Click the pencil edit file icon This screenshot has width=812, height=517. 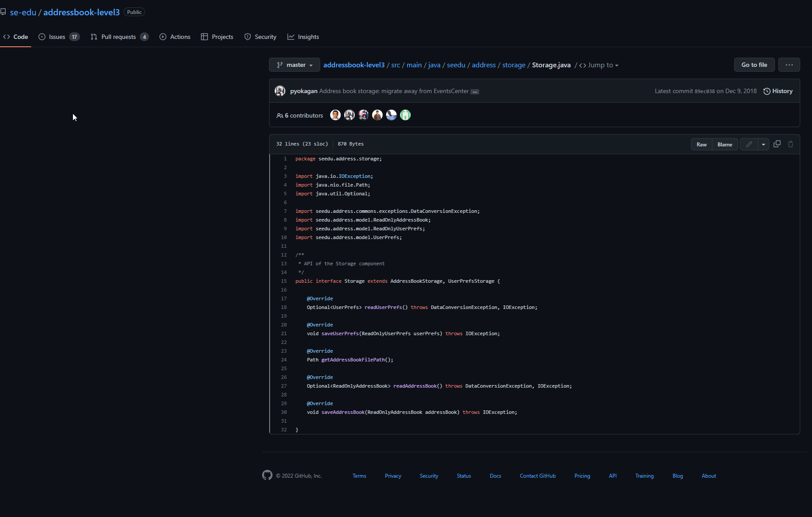click(x=749, y=144)
